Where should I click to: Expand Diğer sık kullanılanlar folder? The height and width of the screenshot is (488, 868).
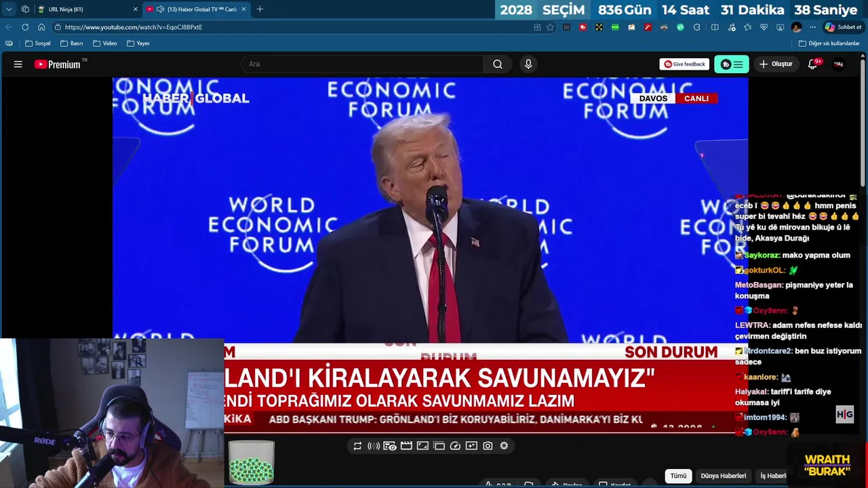829,43
